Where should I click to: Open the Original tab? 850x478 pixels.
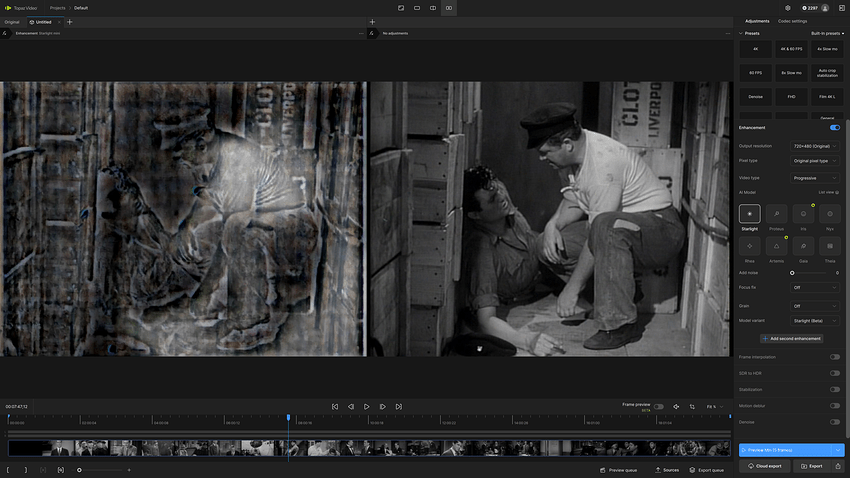(12, 21)
